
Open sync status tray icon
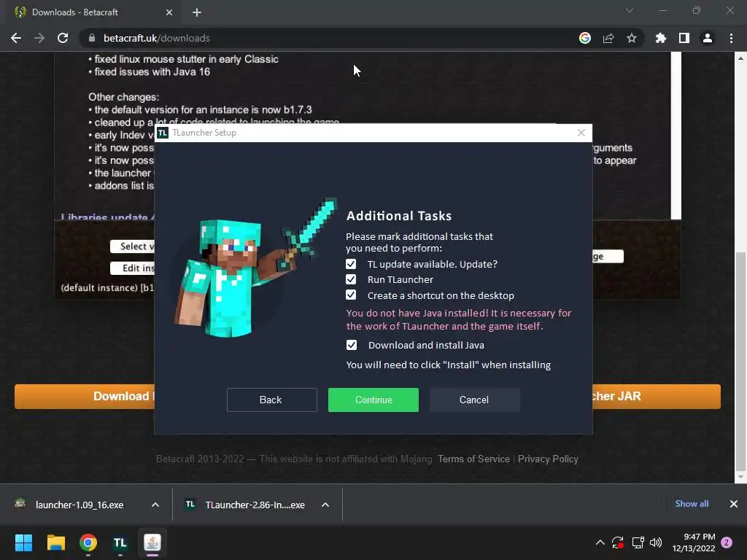coord(618,542)
